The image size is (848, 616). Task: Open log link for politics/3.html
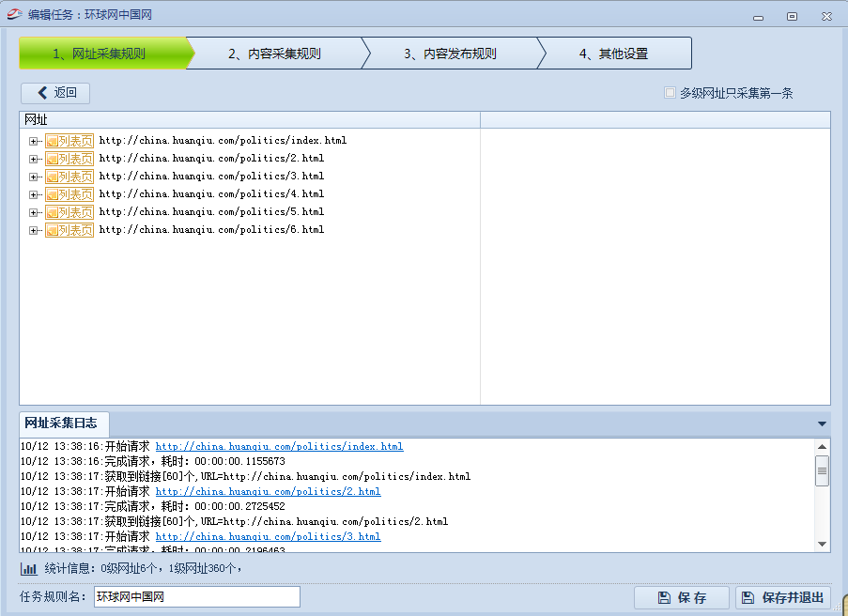pyautogui.click(x=268, y=536)
